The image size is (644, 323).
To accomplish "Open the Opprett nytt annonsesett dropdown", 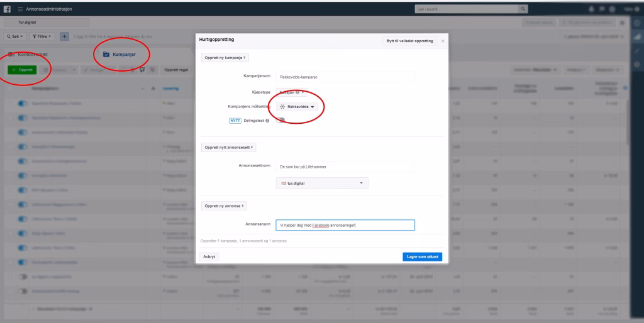I will click(x=228, y=147).
